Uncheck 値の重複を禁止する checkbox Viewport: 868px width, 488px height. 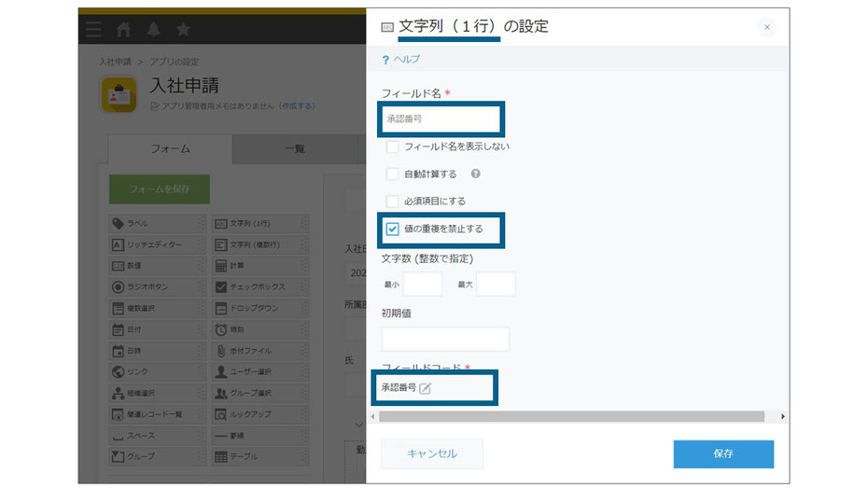coord(393,228)
